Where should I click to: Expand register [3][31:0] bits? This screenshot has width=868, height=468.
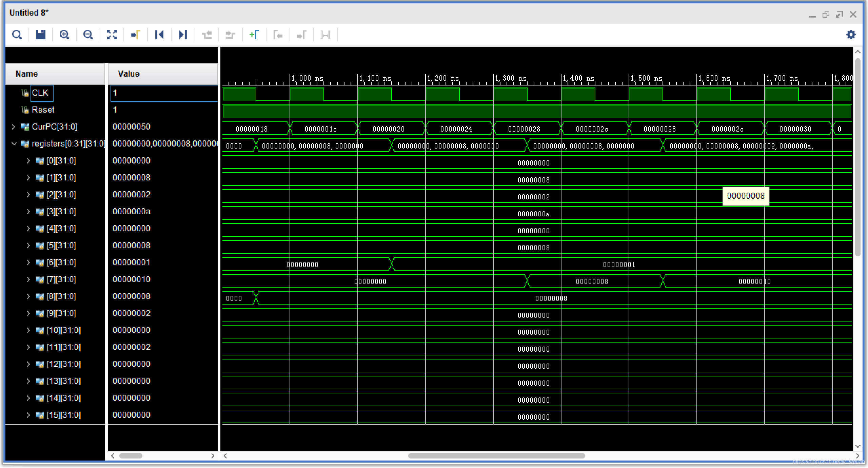pos(28,212)
